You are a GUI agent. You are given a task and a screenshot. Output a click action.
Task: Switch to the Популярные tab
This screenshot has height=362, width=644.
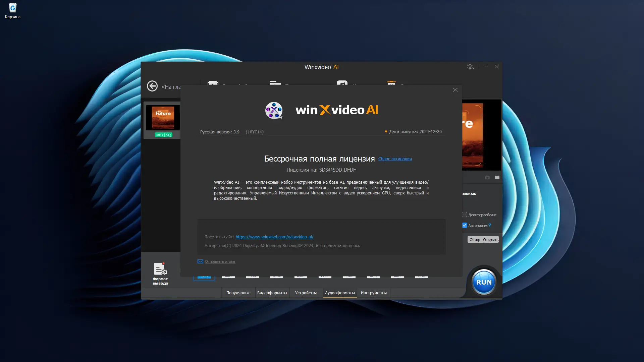[238, 293]
